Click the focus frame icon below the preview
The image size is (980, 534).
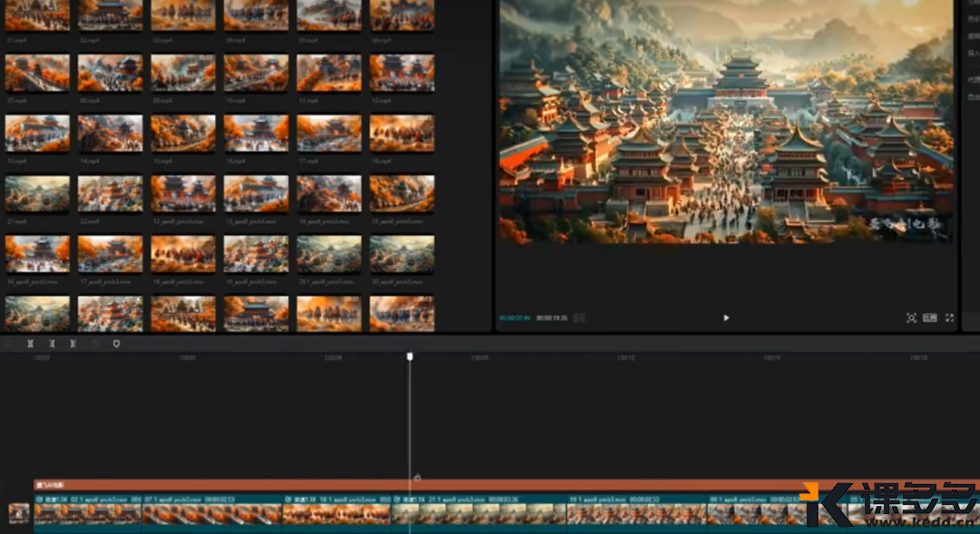click(x=911, y=318)
